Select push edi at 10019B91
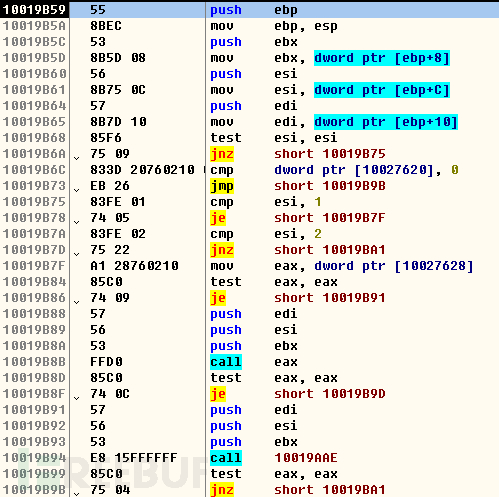The image size is (499, 497). click(x=254, y=410)
